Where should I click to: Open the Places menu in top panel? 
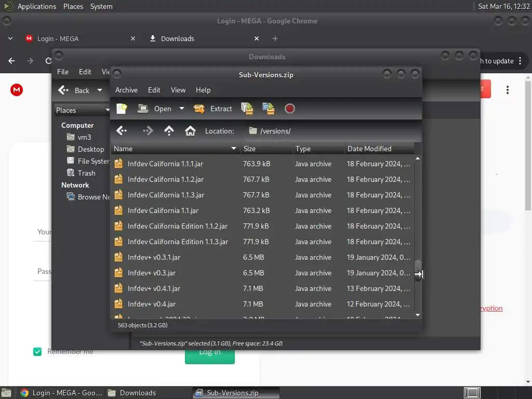pos(73,6)
